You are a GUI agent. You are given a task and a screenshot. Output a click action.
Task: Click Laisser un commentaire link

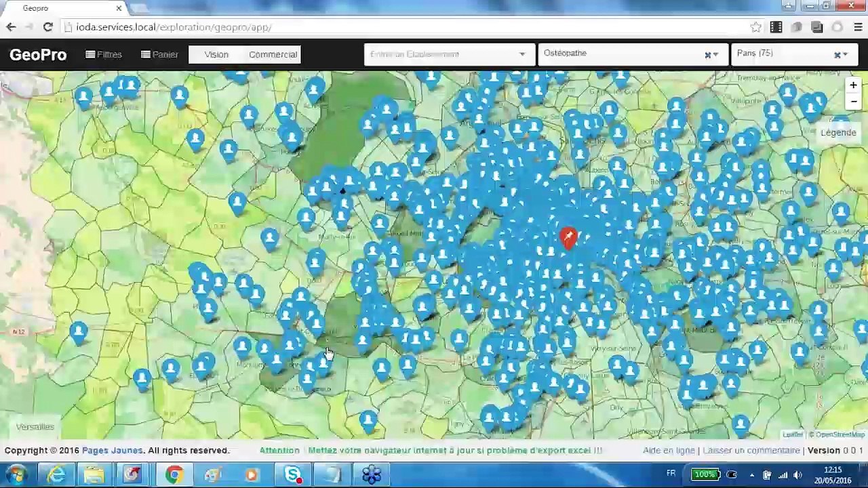[751, 450]
